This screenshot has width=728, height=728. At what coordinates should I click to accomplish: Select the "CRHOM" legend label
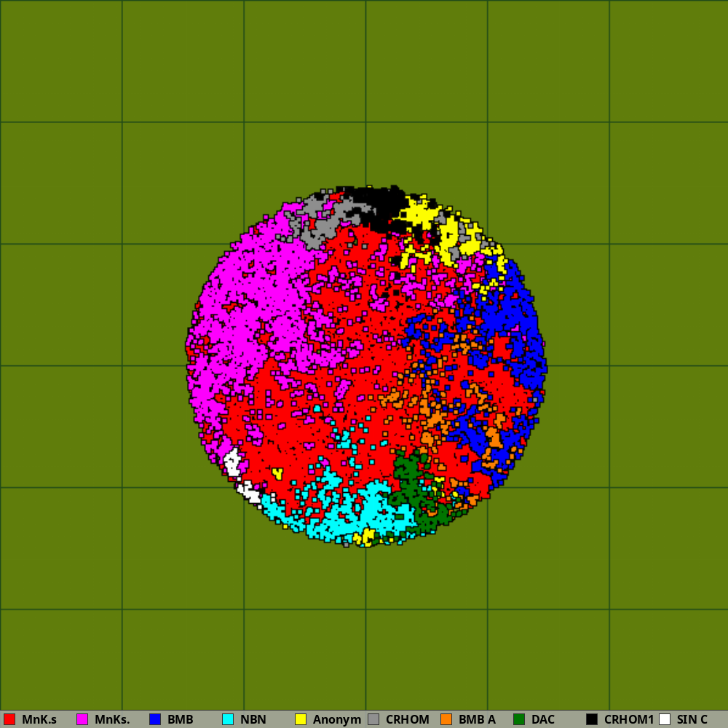pyautogui.click(x=408, y=720)
